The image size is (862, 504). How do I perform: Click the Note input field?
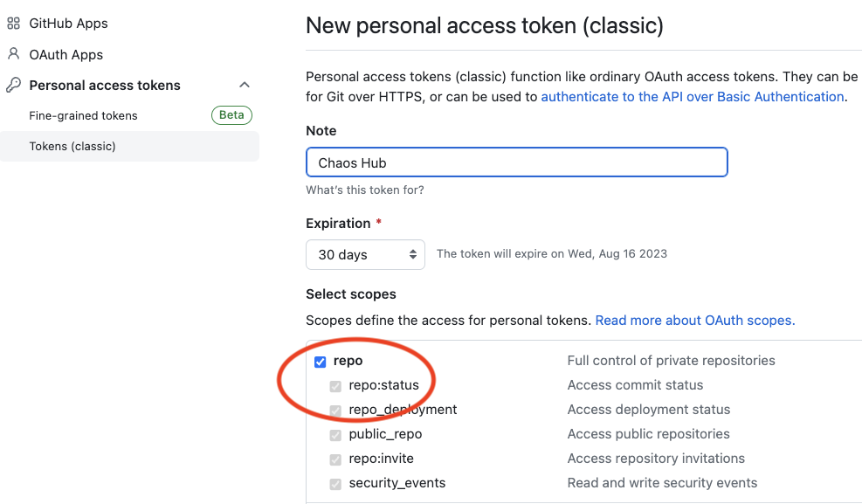(516, 162)
